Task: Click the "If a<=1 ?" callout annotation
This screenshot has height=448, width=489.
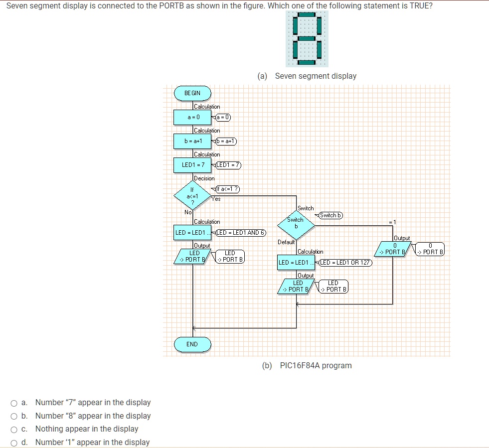Action: tap(229, 189)
